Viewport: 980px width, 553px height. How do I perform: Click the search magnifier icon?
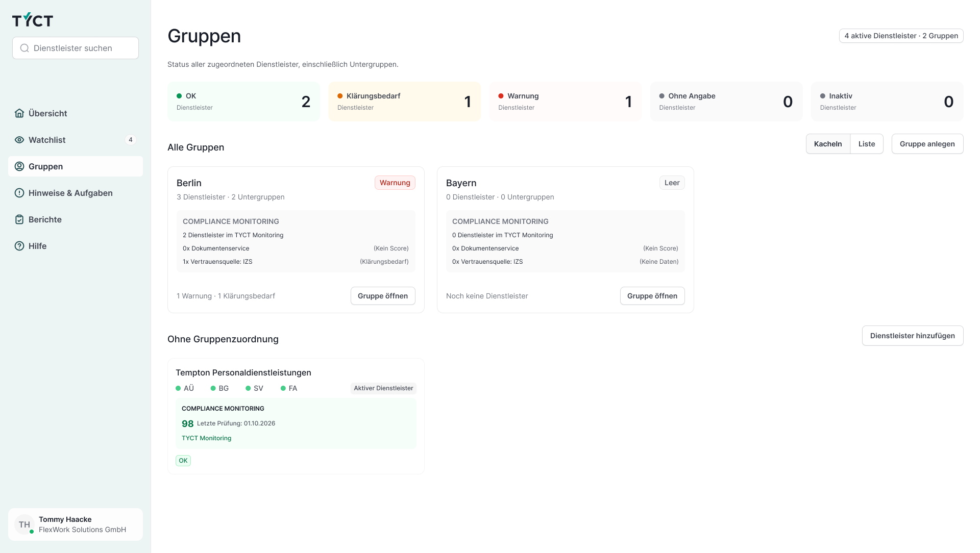point(24,48)
